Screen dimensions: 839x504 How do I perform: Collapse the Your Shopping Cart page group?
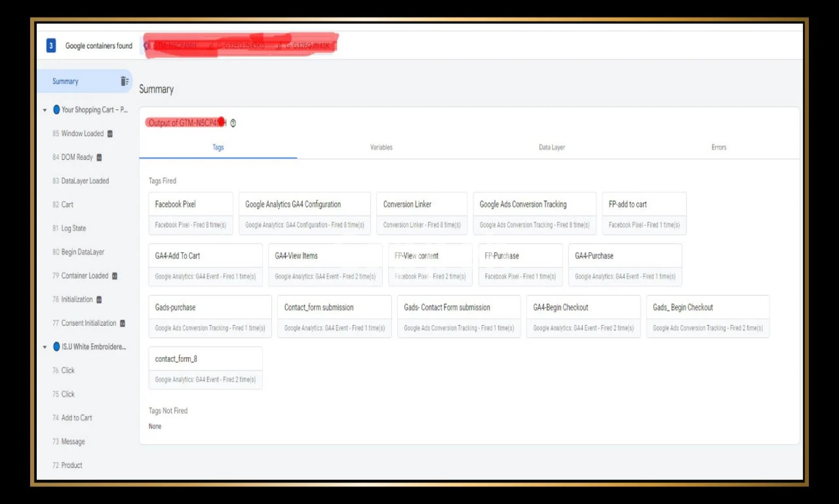[45, 110]
